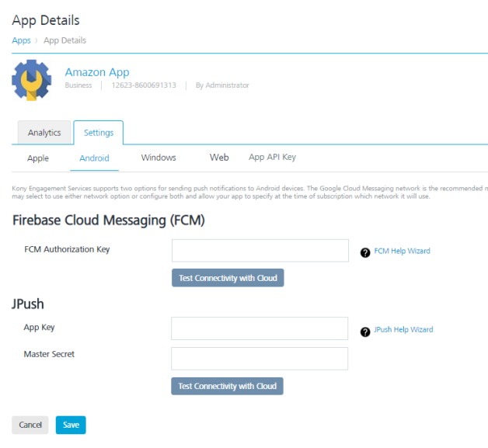Click the JPush section heading
The height and width of the screenshot is (448, 488).
[x=28, y=304]
